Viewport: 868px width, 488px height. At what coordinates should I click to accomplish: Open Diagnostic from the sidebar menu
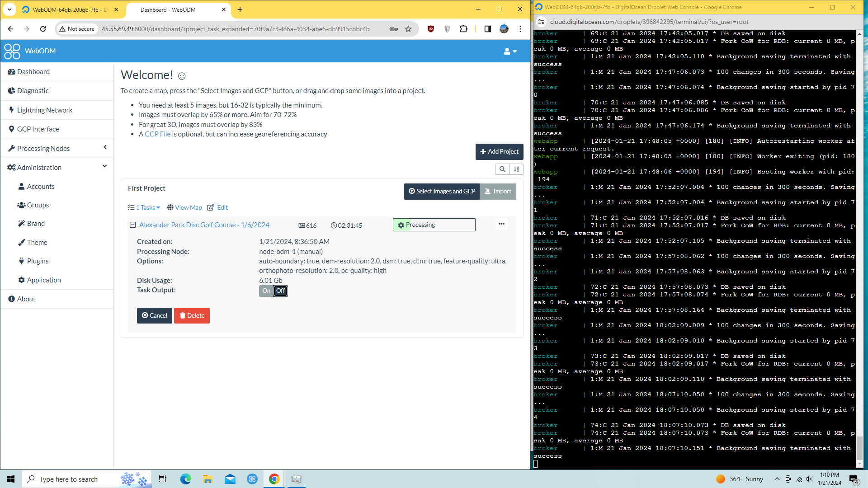(32, 90)
